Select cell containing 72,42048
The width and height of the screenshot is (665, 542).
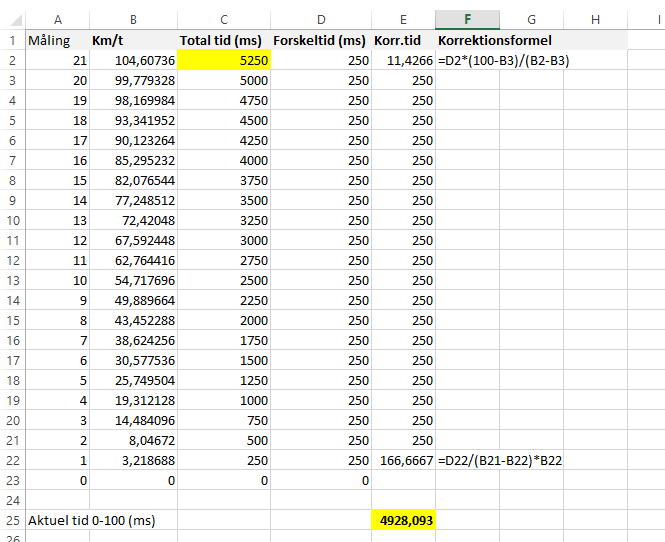pos(133,220)
